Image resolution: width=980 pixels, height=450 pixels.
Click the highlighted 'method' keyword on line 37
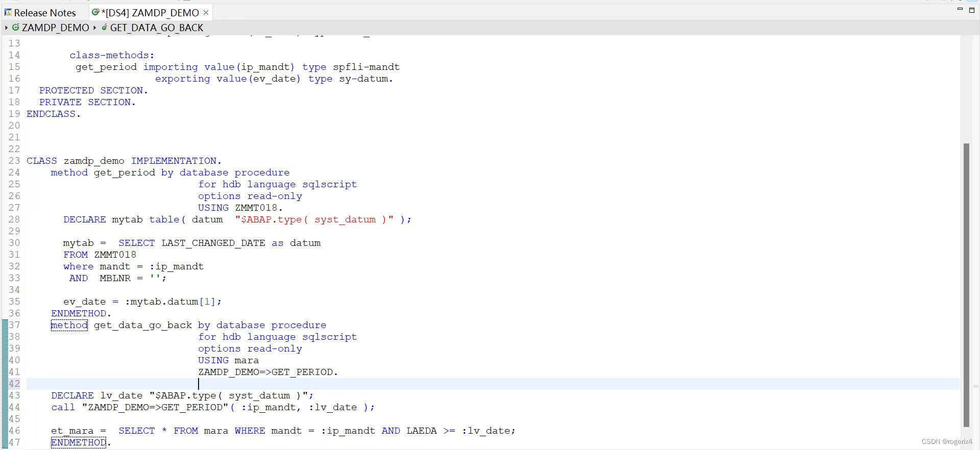click(x=69, y=325)
